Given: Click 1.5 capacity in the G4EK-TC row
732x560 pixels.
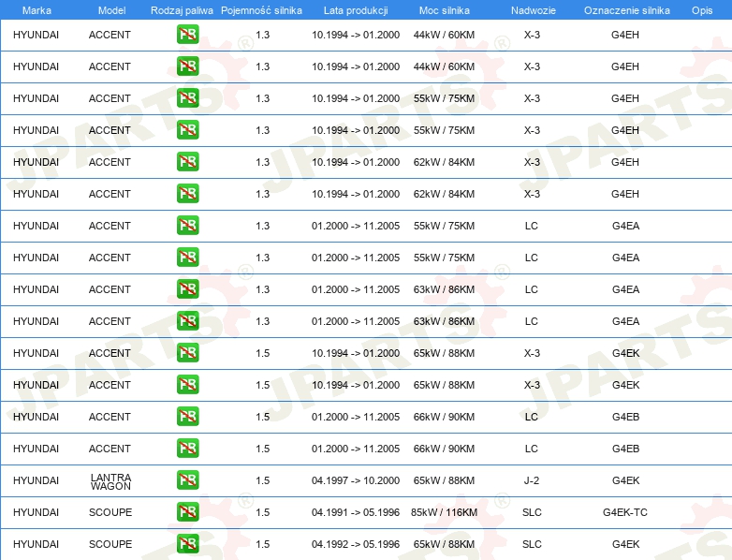Looking at the screenshot, I should (x=262, y=512).
